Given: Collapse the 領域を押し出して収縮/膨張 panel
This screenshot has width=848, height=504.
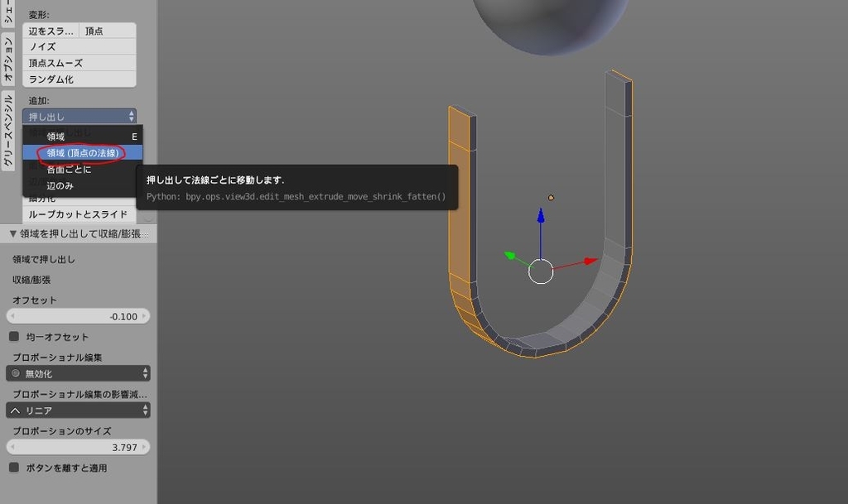Looking at the screenshot, I should pyautogui.click(x=13, y=233).
